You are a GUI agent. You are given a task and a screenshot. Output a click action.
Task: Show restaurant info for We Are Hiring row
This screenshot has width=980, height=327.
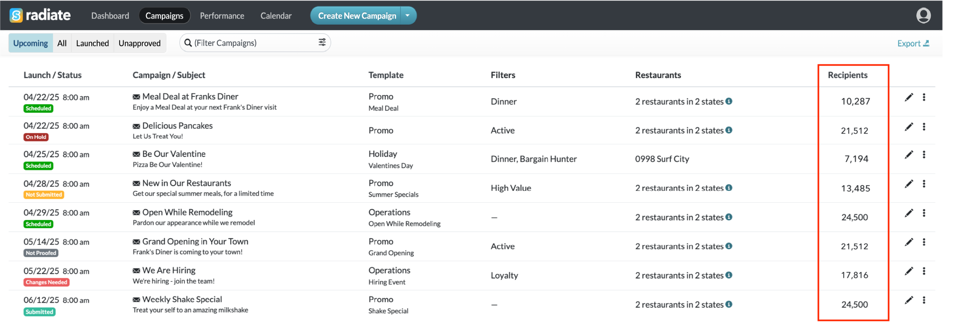tap(729, 275)
